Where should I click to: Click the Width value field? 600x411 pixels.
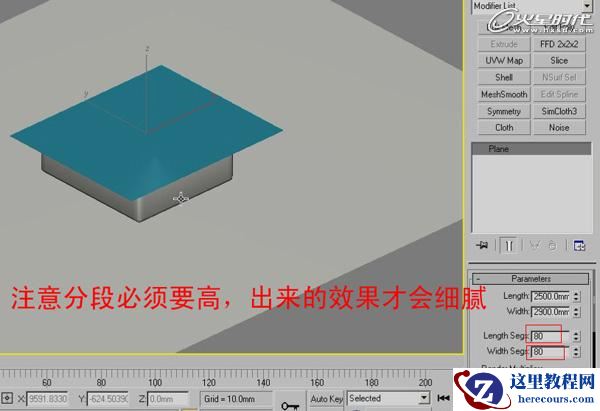pos(551,312)
